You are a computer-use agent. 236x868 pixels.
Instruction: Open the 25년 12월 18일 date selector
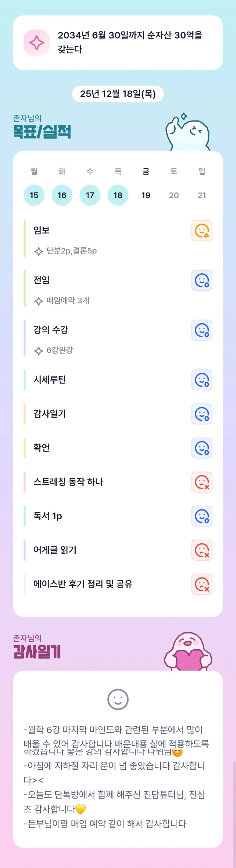tap(118, 94)
